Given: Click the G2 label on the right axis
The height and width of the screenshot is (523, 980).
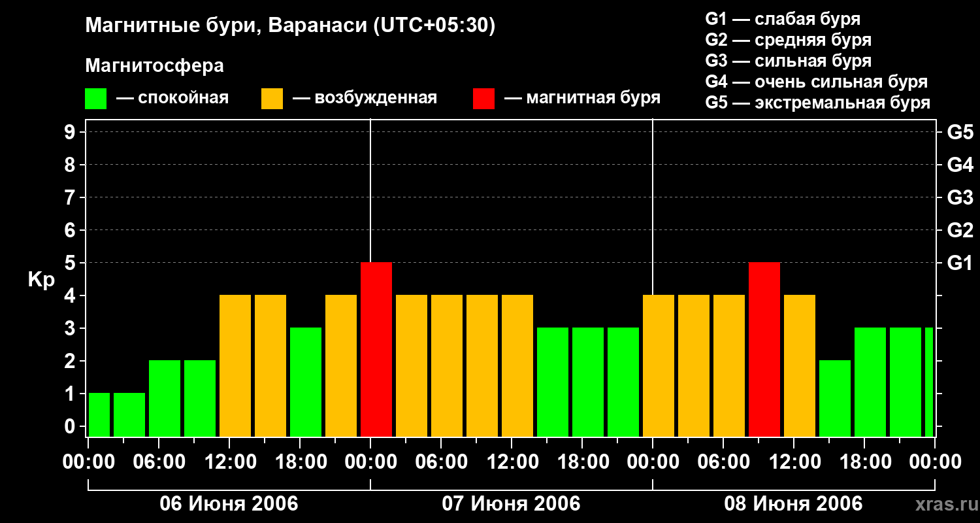Looking at the screenshot, I should 960,230.
